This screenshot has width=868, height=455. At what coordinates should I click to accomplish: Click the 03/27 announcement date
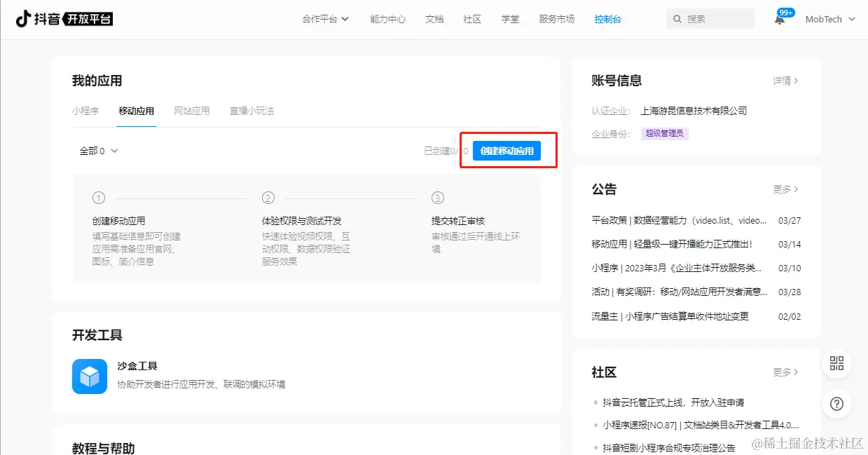pyautogui.click(x=790, y=220)
